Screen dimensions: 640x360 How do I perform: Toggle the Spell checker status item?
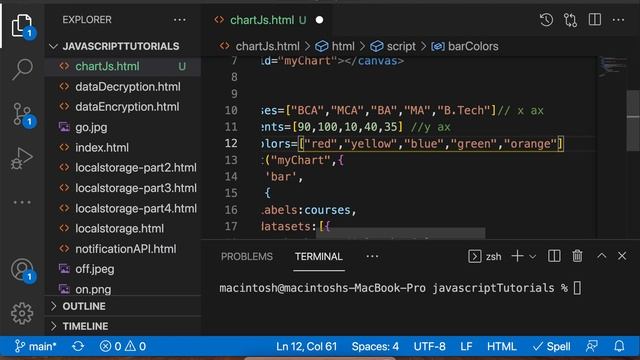[x=551, y=347]
